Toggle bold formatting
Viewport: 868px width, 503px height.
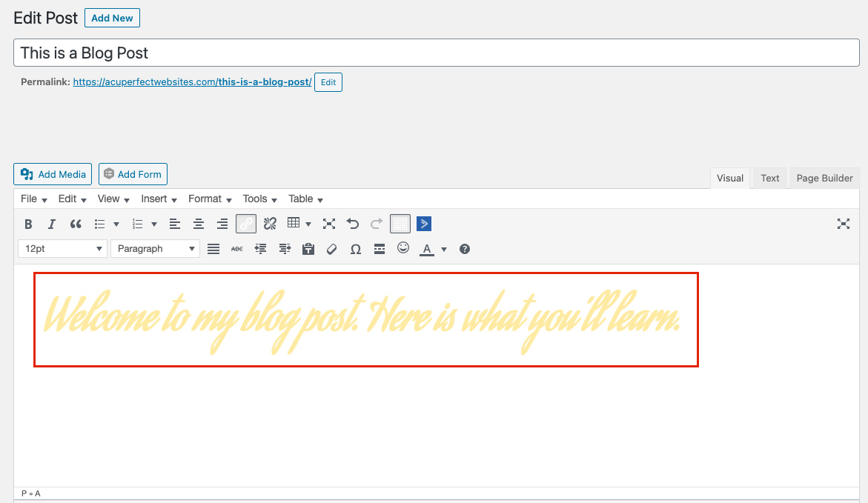pos(28,224)
